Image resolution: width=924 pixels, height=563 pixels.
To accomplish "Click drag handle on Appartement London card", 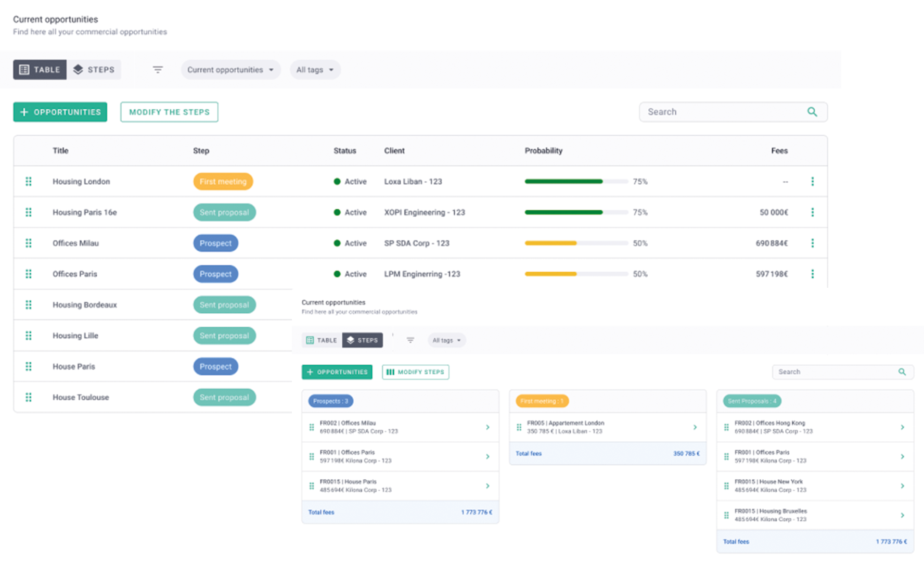I will click(x=519, y=427).
